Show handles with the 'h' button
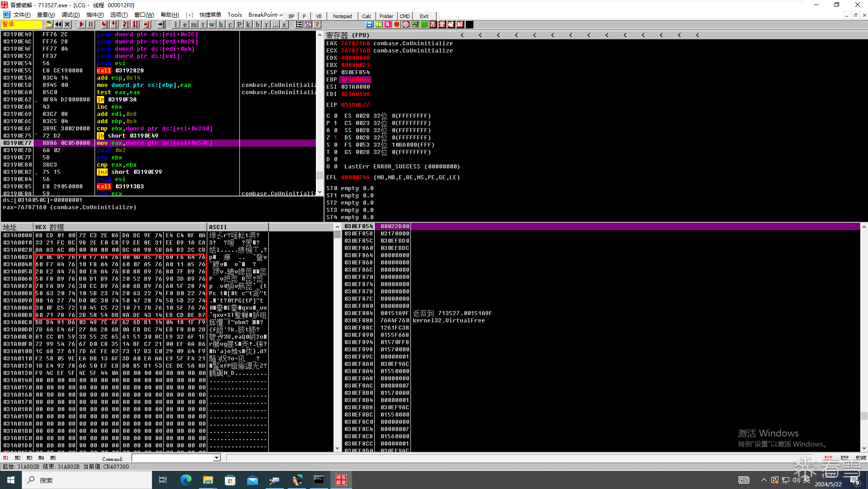This screenshot has height=489, width=868. point(221,24)
